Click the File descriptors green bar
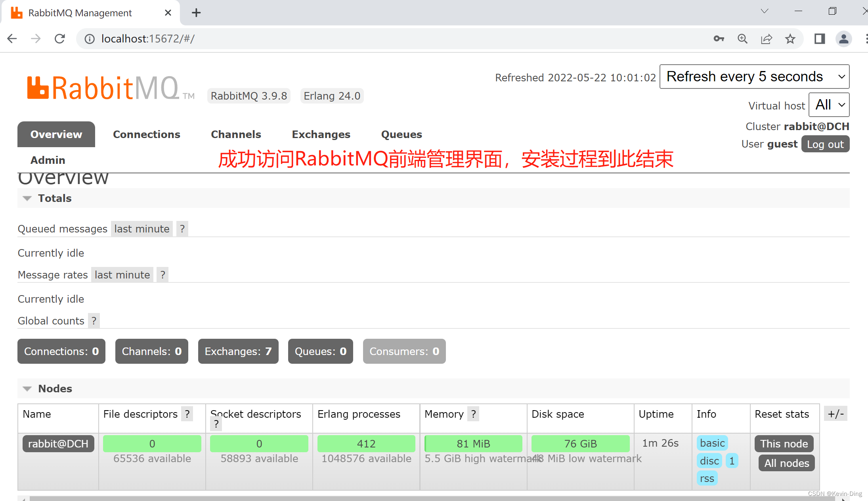 [152, 443]
